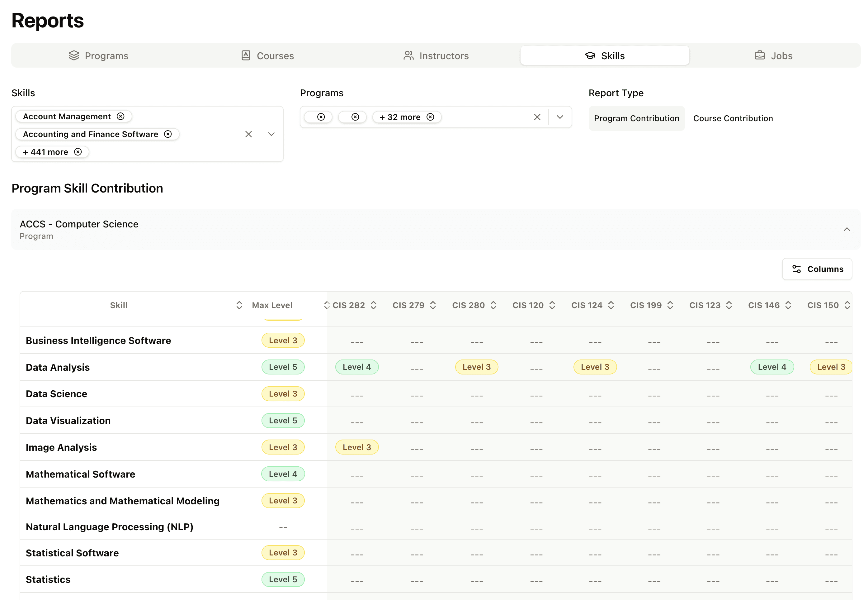Click the Data Analysis skill name

coord(58,367)
